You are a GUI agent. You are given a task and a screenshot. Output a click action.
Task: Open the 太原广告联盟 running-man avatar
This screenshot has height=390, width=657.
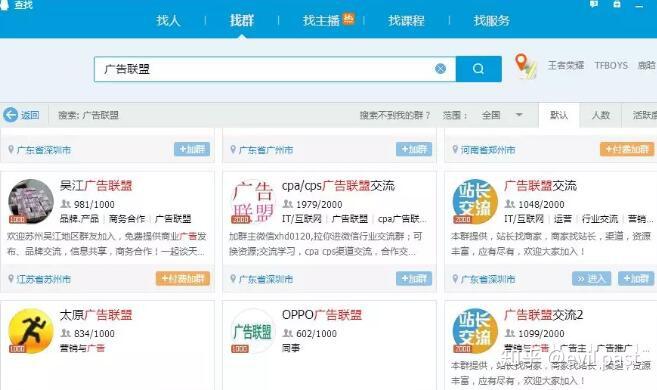(31, 331)
